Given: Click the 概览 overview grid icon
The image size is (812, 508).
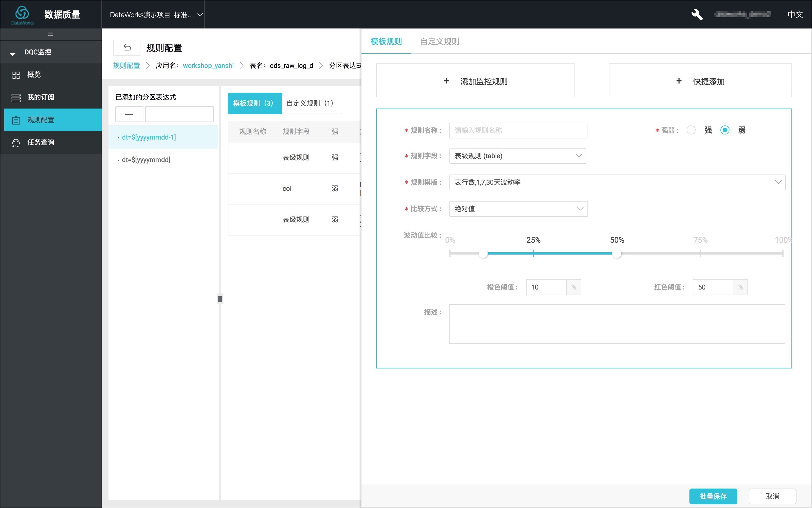Looking at the screenshot, I should point(16,75).
